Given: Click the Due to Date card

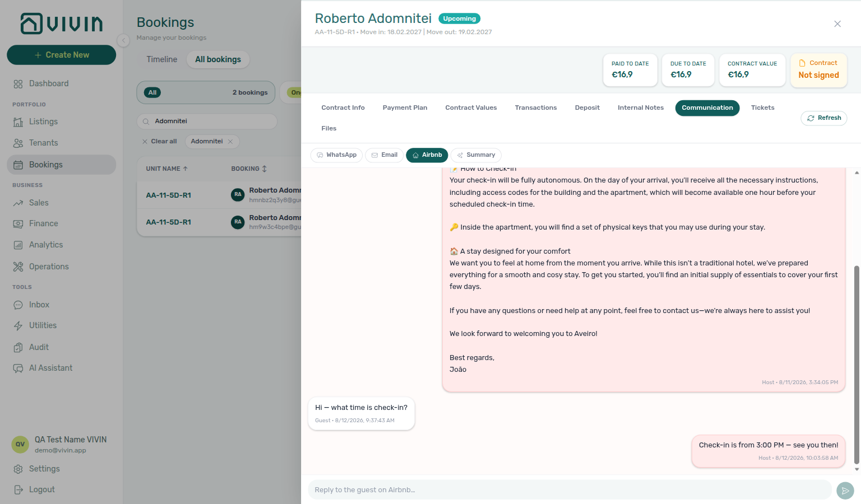Looking at the screenshot, I should click(688, 70).
